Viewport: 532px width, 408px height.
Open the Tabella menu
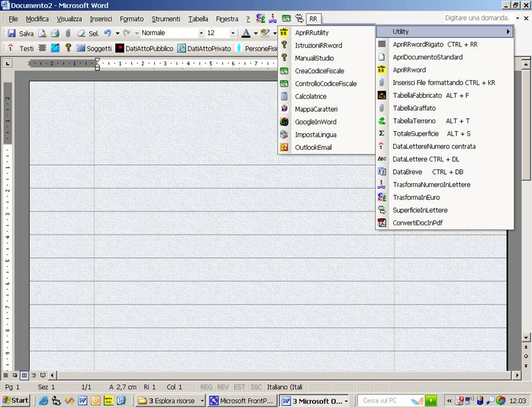coord(198,19)
